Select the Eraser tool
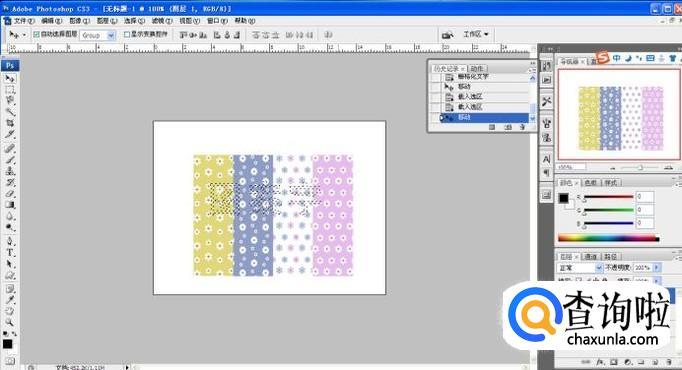 click(10, 193)
